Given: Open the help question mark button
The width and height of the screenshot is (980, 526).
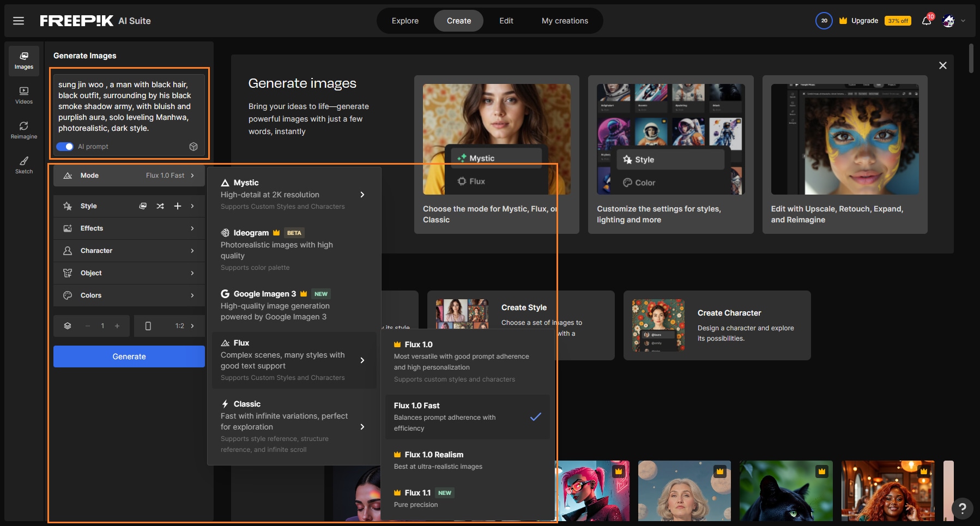Looking at the screenshot, I should [963, 509].
